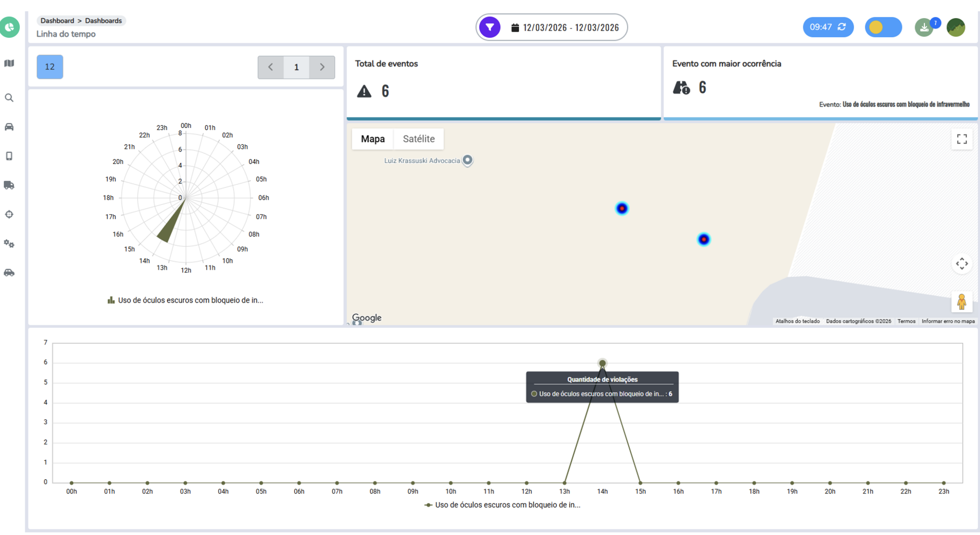Viewport: 980px width, 535px height.
Task: Toggle line chart legend Uso de óculos escuros
Action: (503, 505)
